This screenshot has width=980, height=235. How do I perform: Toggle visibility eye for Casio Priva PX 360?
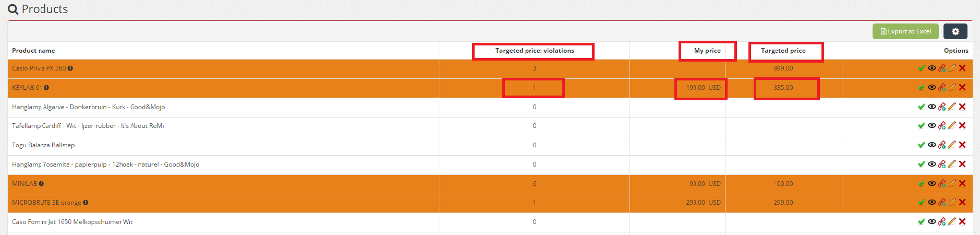coord(931,68)
